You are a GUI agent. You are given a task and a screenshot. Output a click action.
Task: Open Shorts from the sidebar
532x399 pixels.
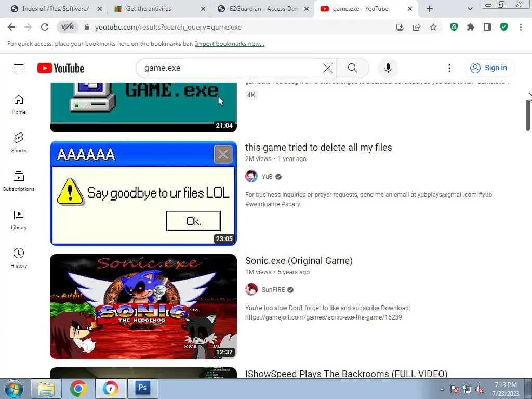19,143
